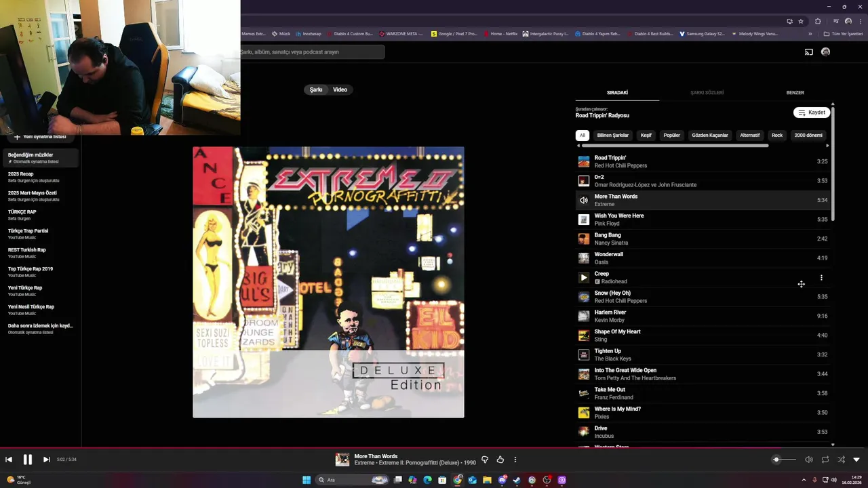Open the 2025 Recap playlist

point(39,177)
